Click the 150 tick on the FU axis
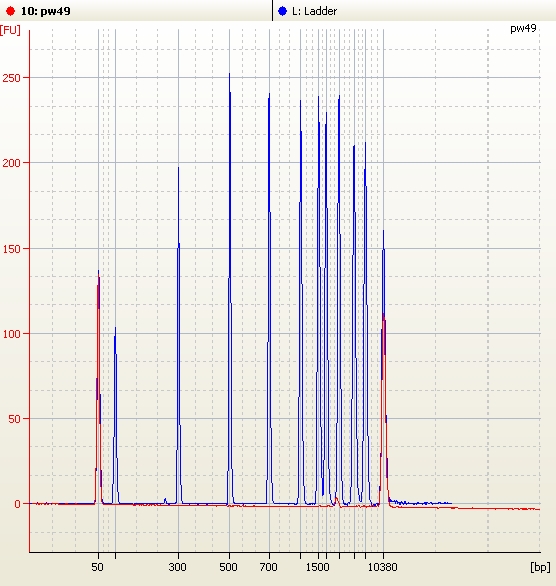The width and height of the screenshot is (556, 586). click(11, 249)
